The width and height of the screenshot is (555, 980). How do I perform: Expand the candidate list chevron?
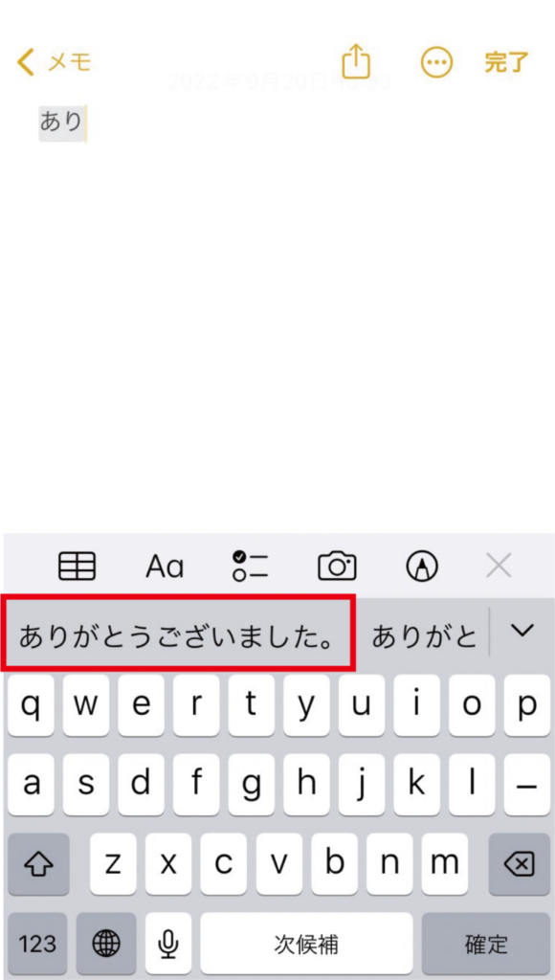click(522, 631)
